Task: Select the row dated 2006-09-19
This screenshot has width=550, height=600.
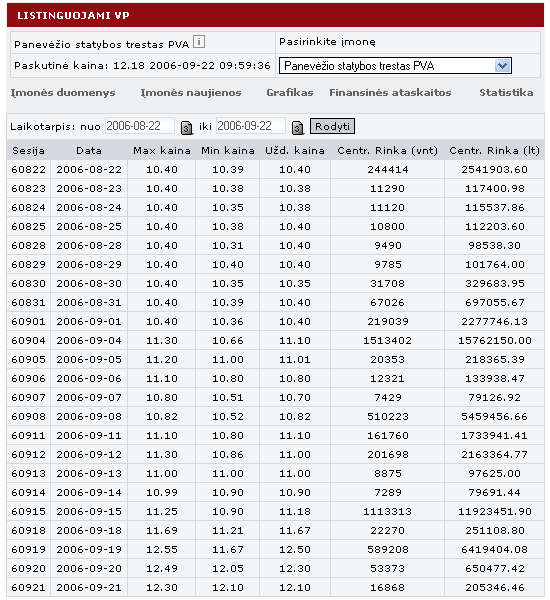Action: (275, 549)
